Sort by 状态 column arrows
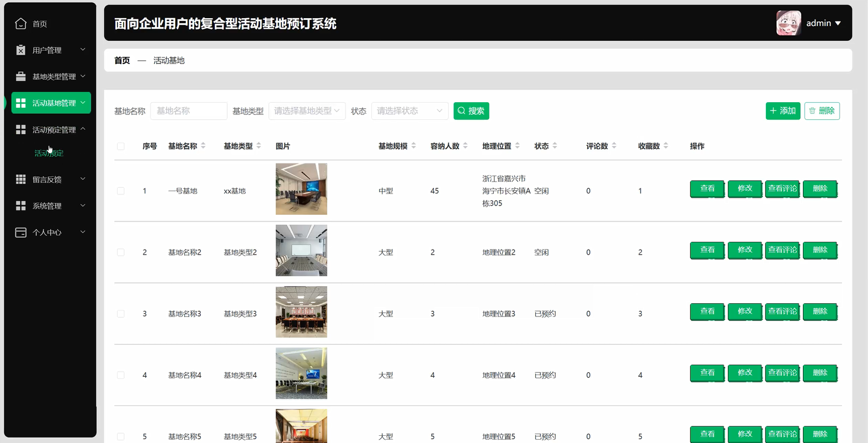The height and width of the screenshot is (443, 868). pyautogui.click(x=555, y=146)
